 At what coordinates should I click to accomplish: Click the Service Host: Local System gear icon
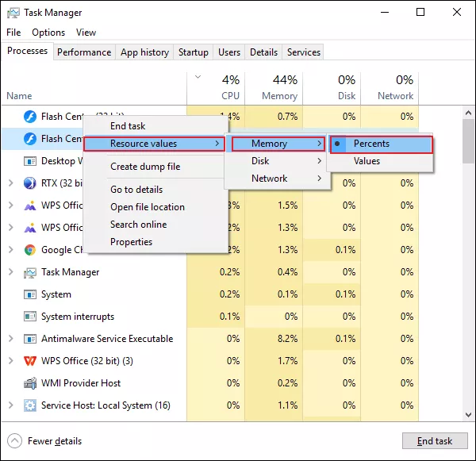(30, 405)
